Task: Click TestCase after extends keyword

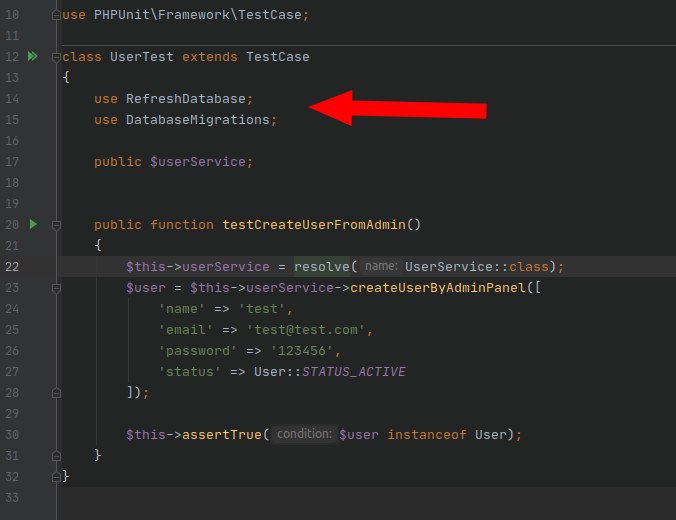Action: [x=278, y=57]
